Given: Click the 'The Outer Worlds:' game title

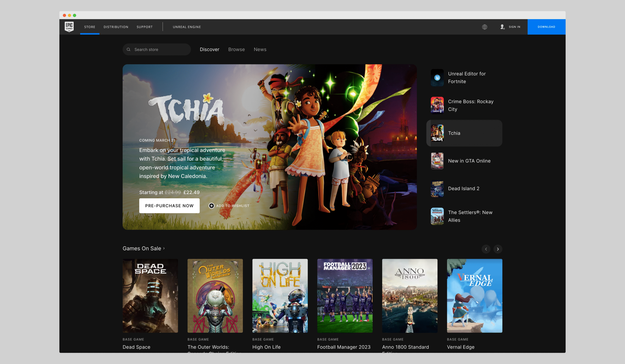Looking at the screenshot, I should point(208,347).
